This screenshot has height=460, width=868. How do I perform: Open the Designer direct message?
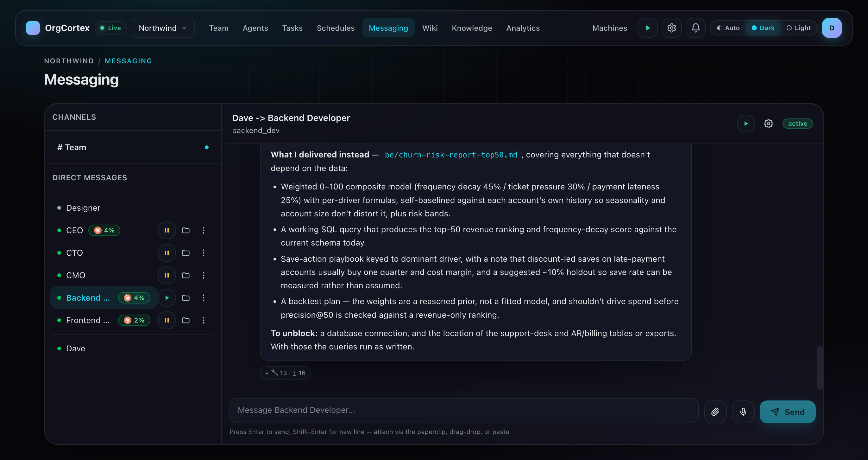click(133, 208)
